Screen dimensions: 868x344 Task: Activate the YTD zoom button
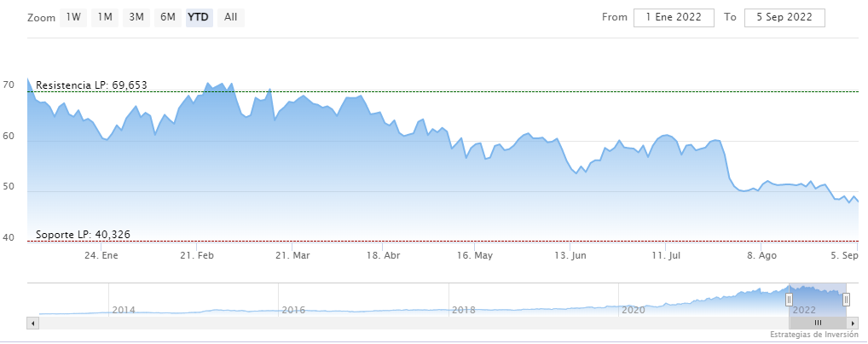[199, 17]
